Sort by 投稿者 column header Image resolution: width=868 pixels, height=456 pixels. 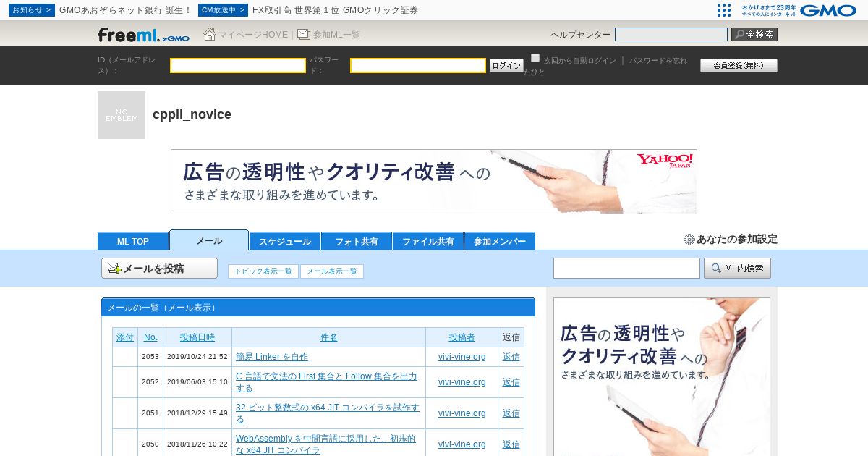[462, 337]
